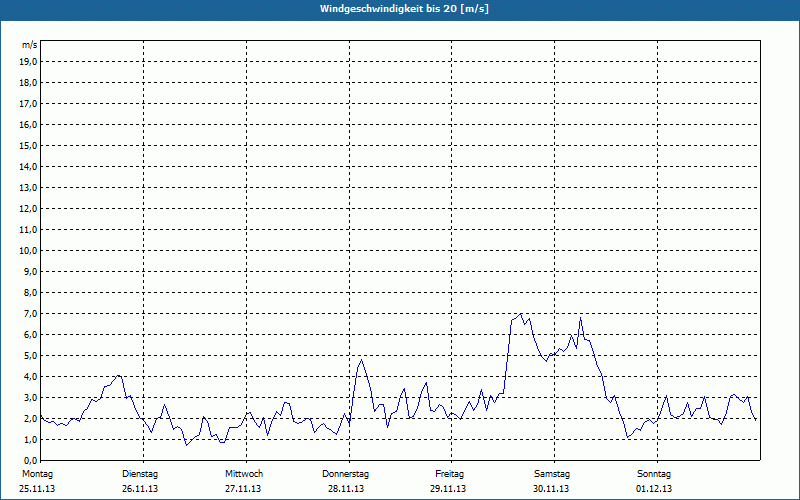The width and height of the screenshot is (800, 500).
Task: Select the 'Freitag' day label
Action: pyautogui.click(x=449, y=474)
